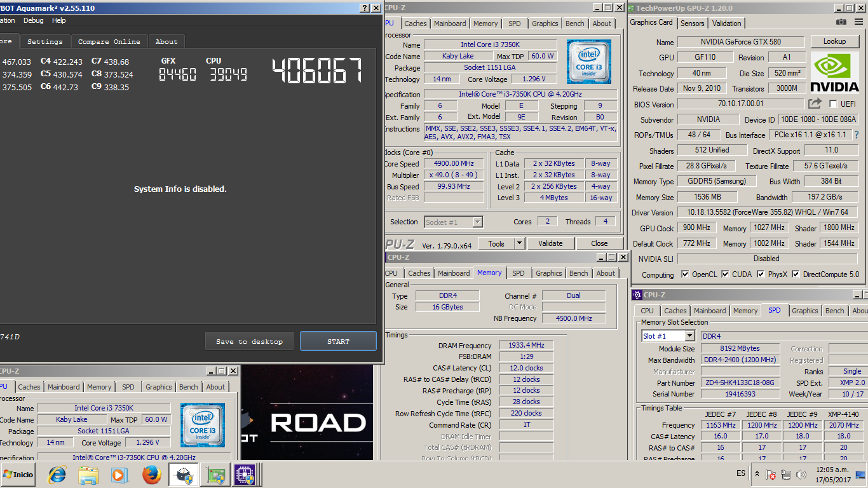
Task: Click the Aquamark total score 406067
Action: [x=318, y=71]
